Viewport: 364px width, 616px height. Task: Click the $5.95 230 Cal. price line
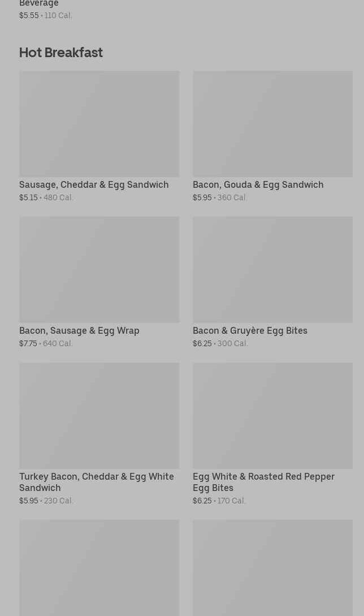pos(46,501)
